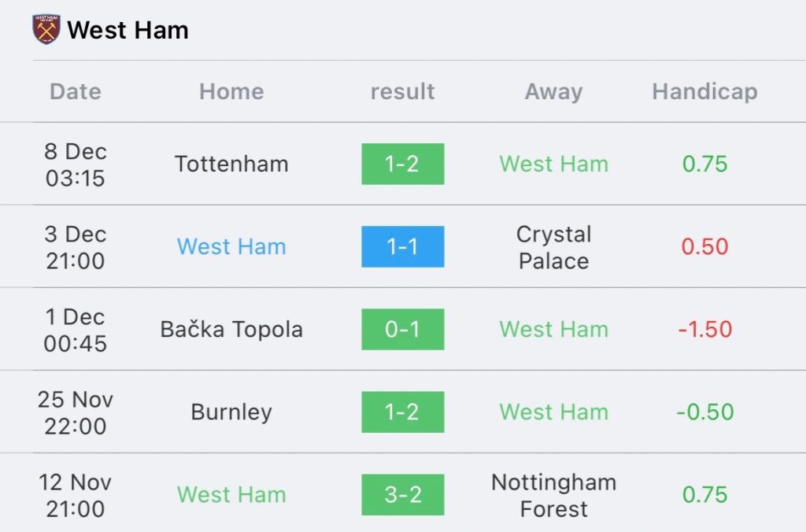The image size is (806, 532).
Task: Click the red -1.50 handicap value
Action: [x=704, y=330]
